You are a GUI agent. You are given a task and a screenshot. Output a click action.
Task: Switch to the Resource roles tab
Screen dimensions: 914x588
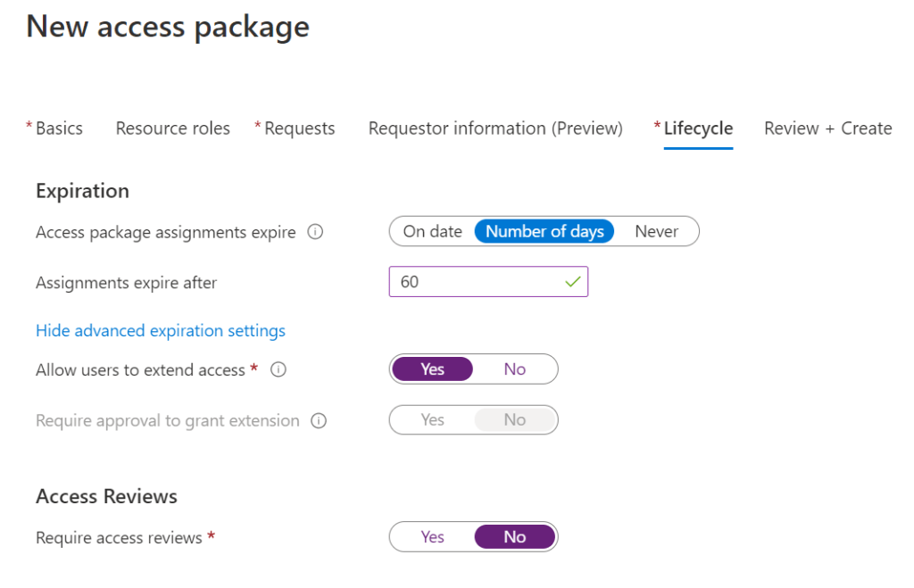pyautogui.click(x=173, y=128)
